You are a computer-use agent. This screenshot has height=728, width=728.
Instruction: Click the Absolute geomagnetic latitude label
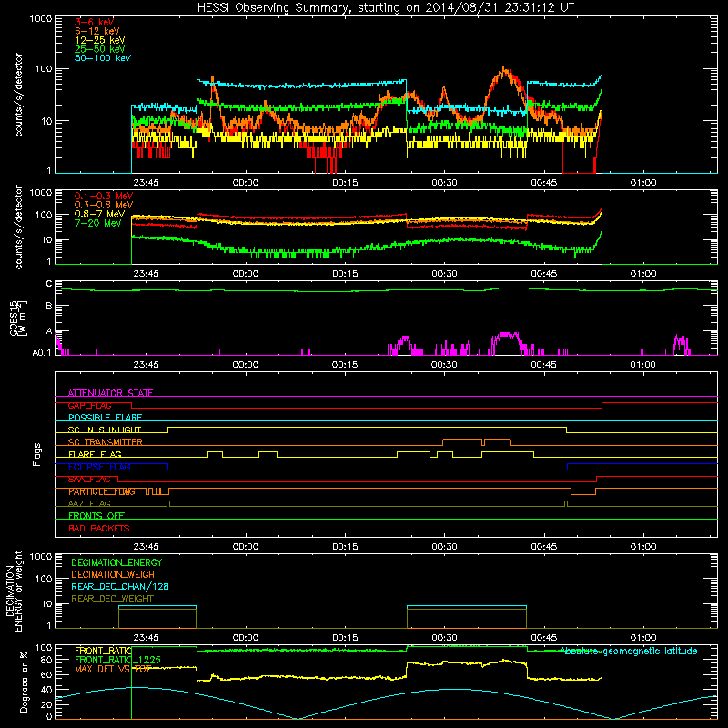tap(629, 652)
